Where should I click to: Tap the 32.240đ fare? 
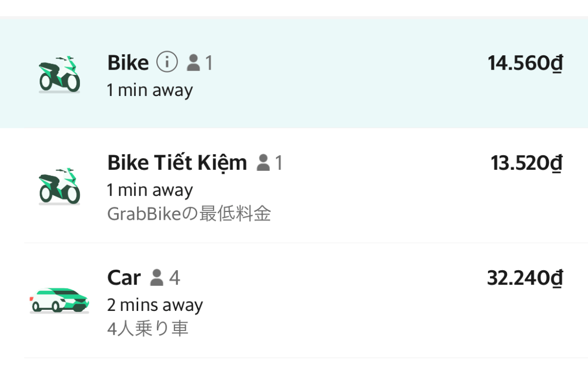525,278
